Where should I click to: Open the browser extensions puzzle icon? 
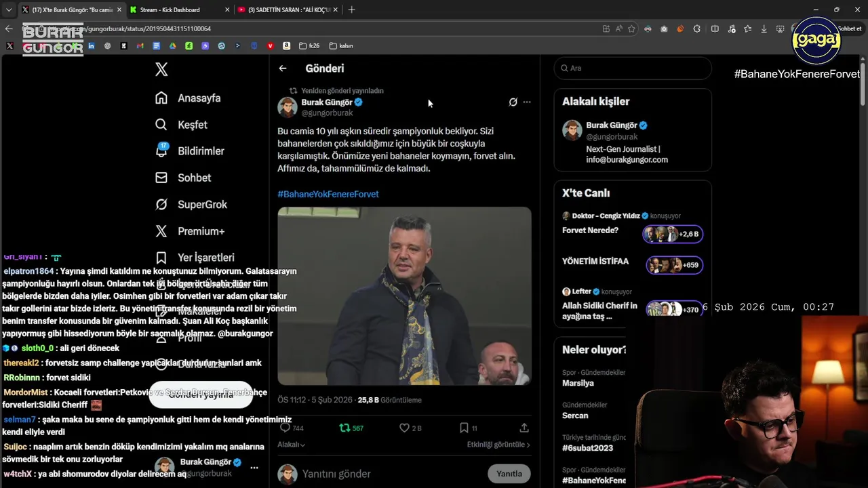(x=696, y=28)
